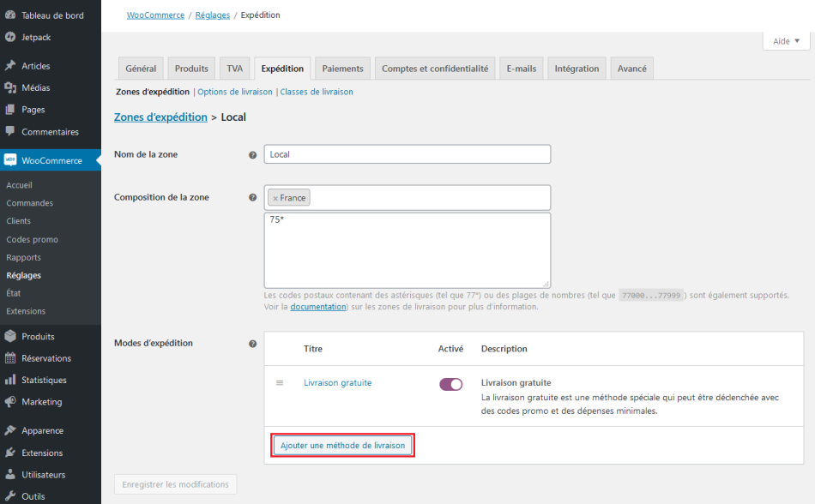
Task: Open the Comptes et confidentialité tab
Action: pyautogui.click(x=435, y=69)
